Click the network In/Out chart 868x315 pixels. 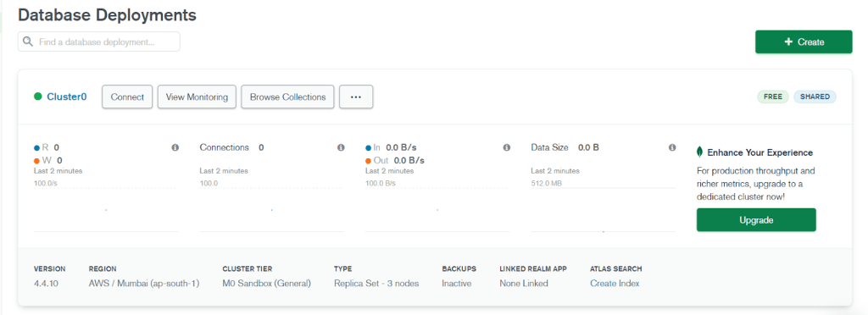[x=437, y=209]
